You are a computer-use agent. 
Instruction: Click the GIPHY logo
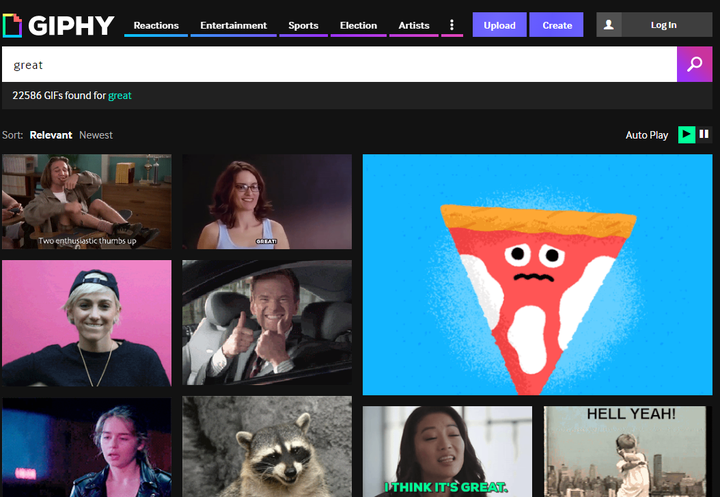click(x=58, y=25)
